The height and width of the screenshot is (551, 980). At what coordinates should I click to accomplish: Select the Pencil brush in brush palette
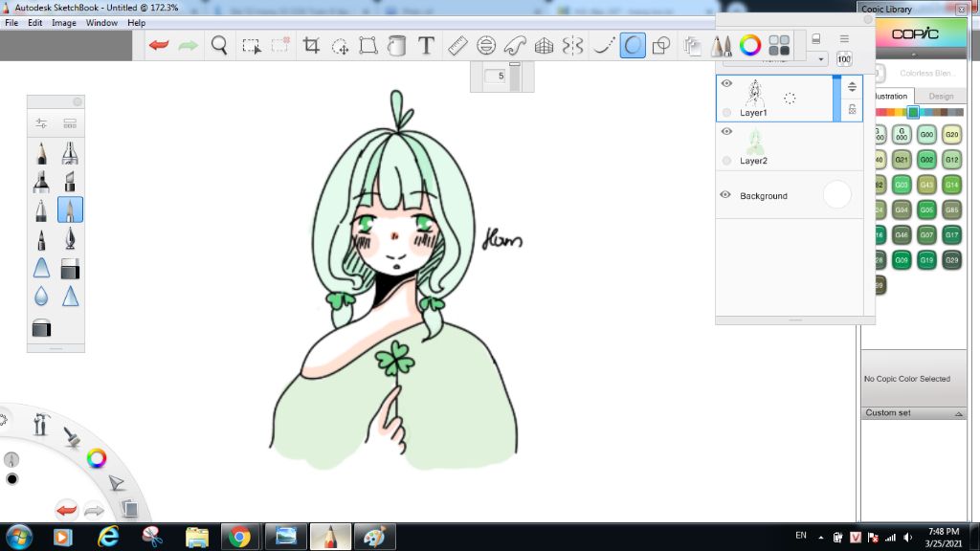tap(41, 153)
